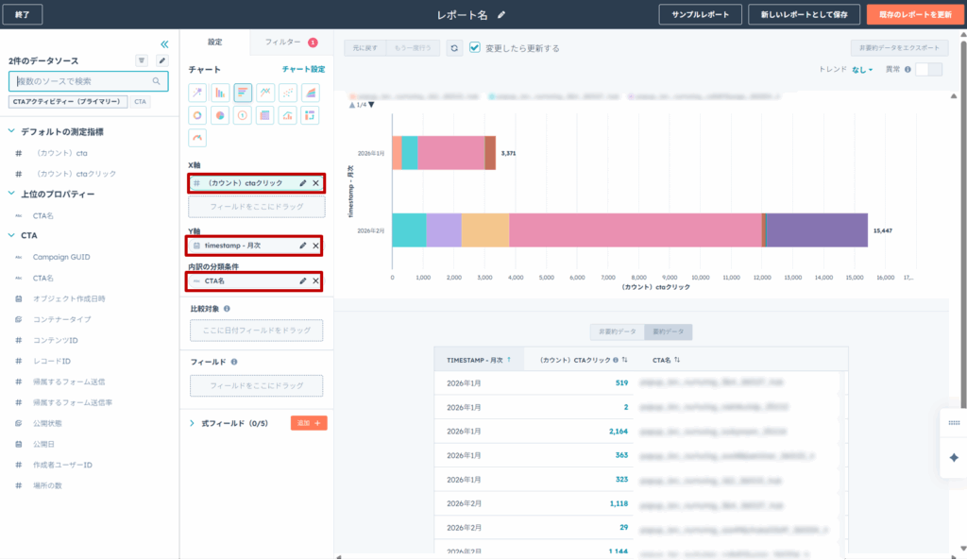Toggle the anomaly (異常) switch
Image resolution: width=967 pixels, height=560 pixels.
click(x=928, y=69)
